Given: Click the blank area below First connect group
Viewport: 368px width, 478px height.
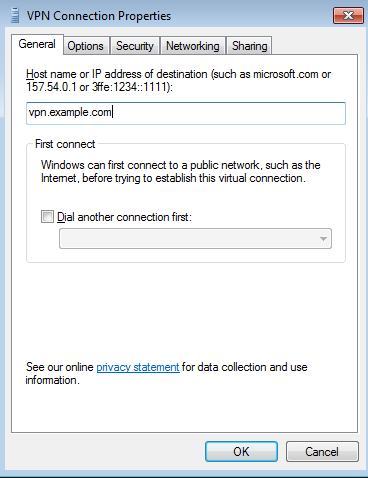Looking at the screenshot, I should click(x=186, y=310).
